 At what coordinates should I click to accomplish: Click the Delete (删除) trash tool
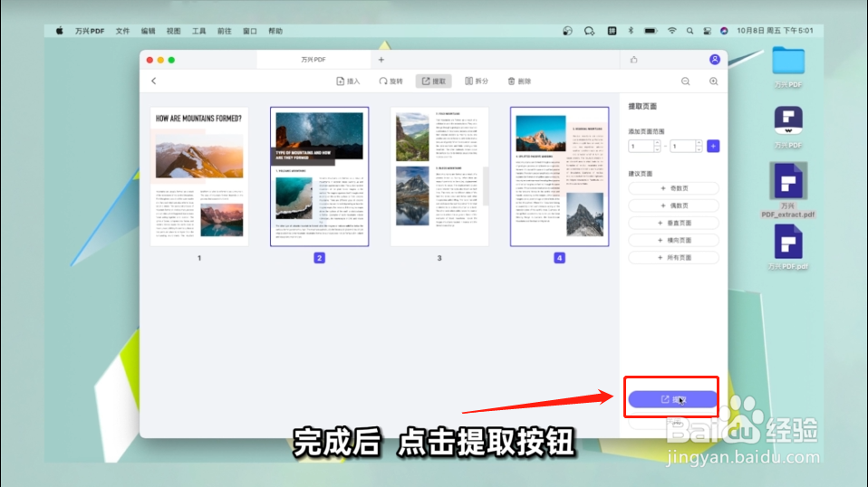[519, 81]
